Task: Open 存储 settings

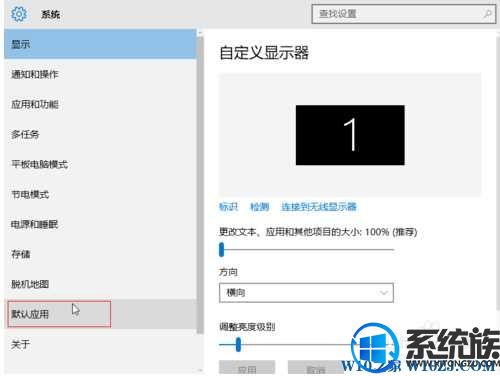Action: [100, 254]
